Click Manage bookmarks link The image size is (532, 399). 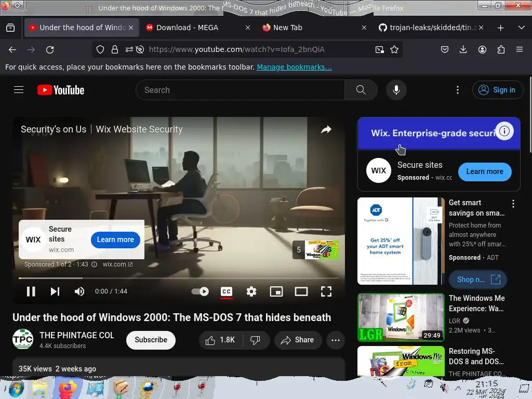(x=294, y=67)
